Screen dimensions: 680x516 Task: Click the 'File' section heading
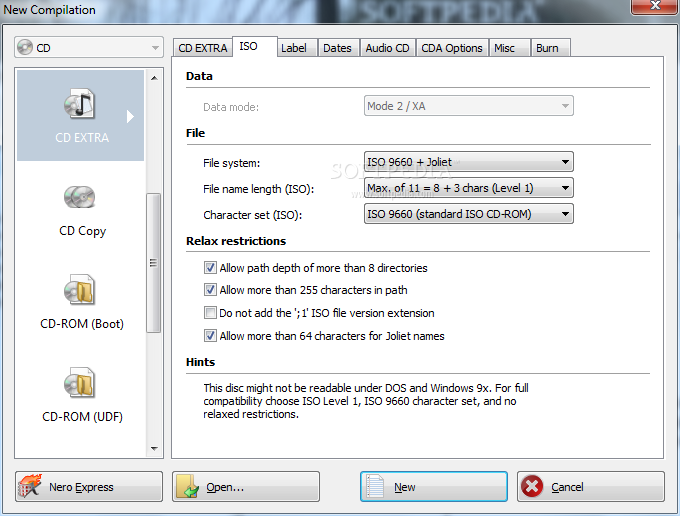(195, 133)
